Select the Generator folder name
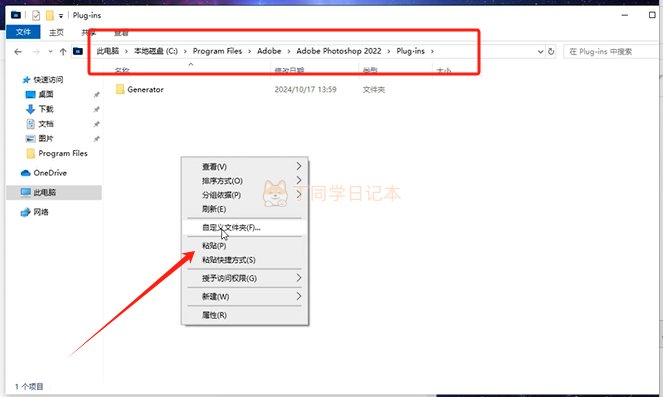 tap(145, 90)
